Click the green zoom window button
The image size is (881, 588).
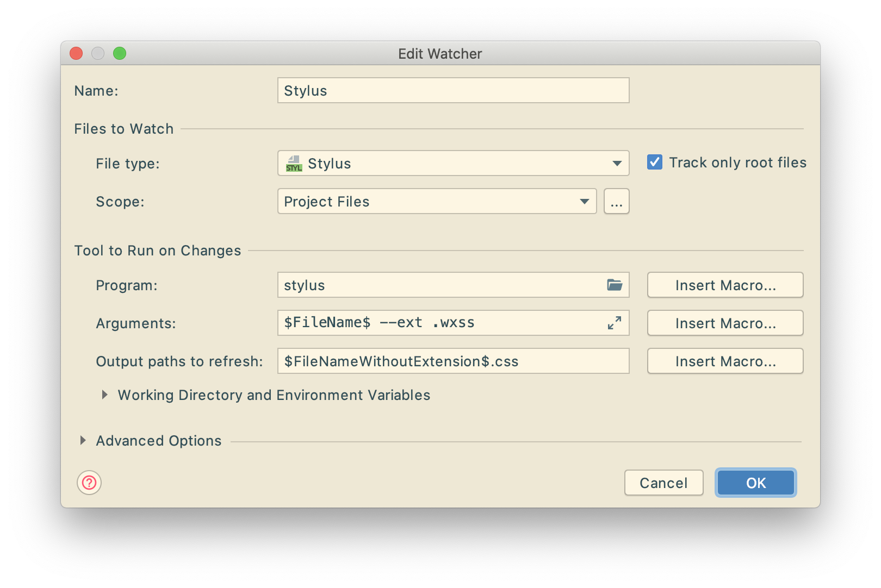[120, 53]
